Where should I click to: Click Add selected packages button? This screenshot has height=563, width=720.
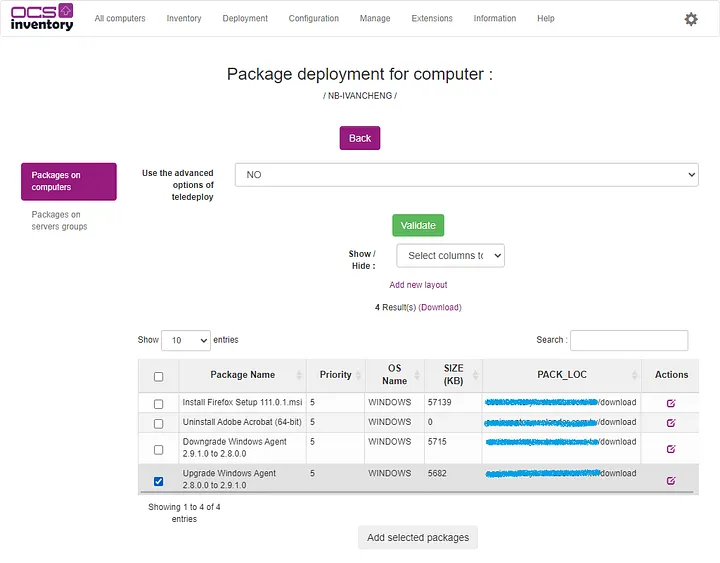coord(418,537)
